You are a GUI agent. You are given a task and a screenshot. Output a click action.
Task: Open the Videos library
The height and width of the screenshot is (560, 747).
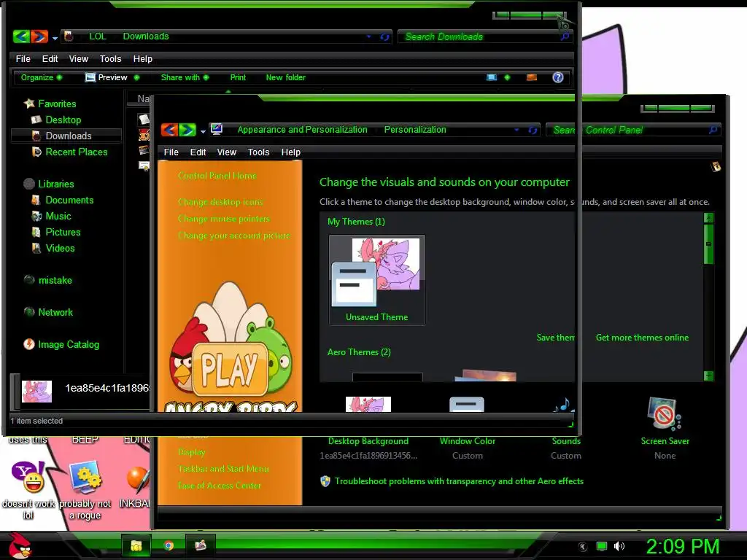(53, 248)
